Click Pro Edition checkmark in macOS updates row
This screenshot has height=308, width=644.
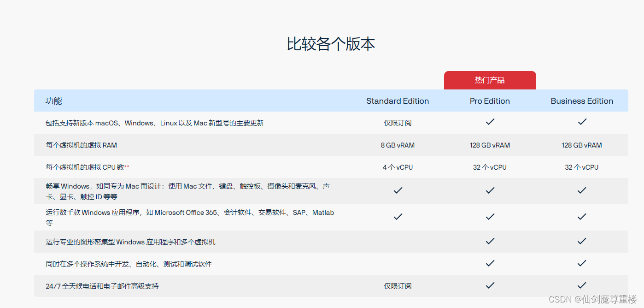(x=490, y=122)
